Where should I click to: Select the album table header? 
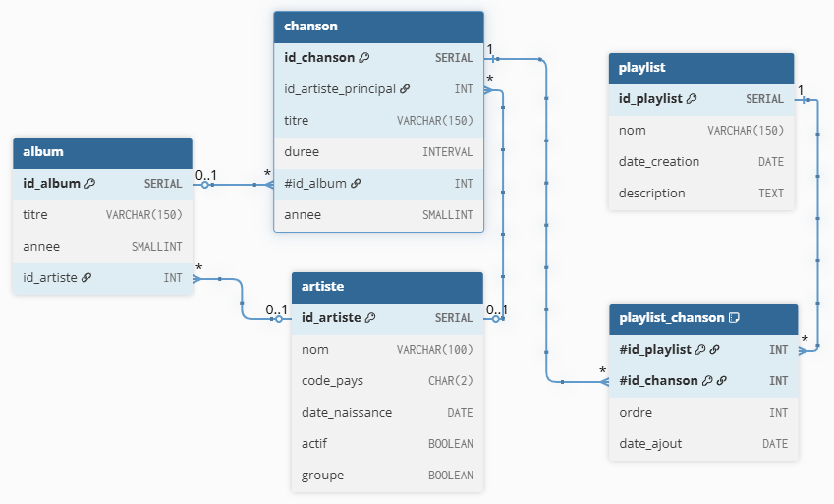[103, 152]
